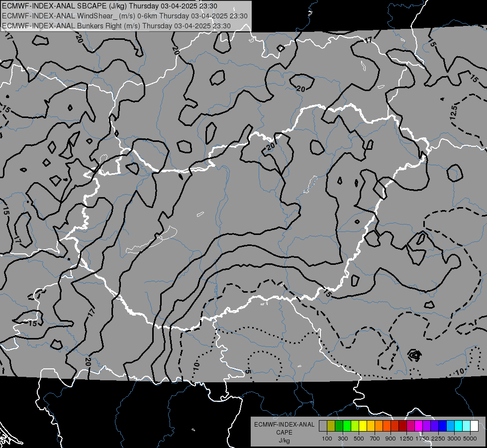Select the dark red swatch in the CAPE legend
487x448 pixels.
click(403, 426)
